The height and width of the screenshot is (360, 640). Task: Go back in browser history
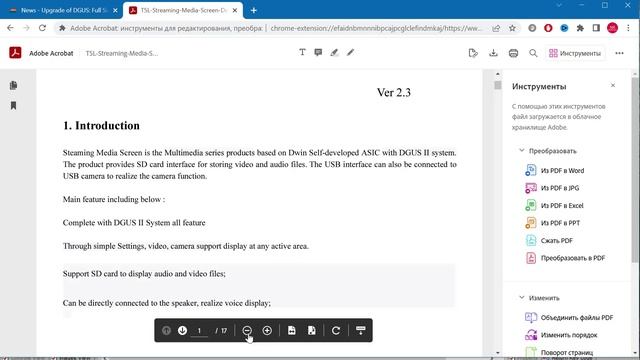(x=10, y=28)
